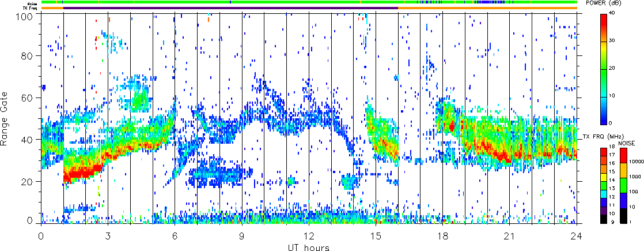Click the 'TX FRQ (MHz)' legend title
Screen dimensions: 644x251
[x=603, y=137]
